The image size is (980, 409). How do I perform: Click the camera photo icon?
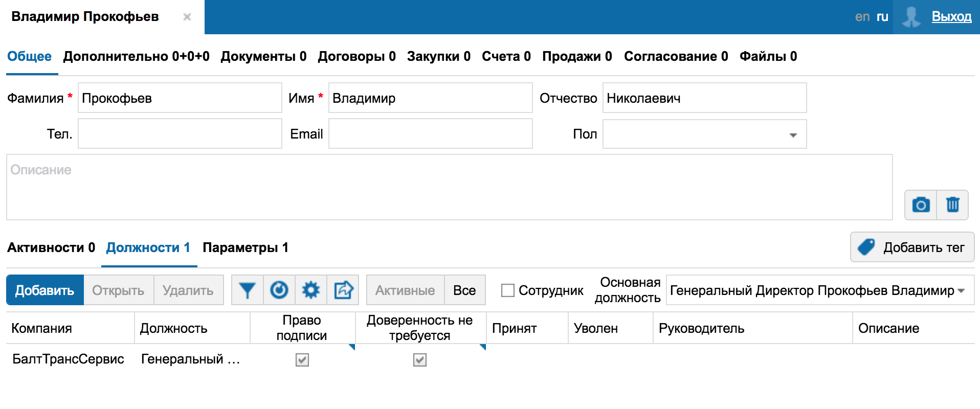921,205
